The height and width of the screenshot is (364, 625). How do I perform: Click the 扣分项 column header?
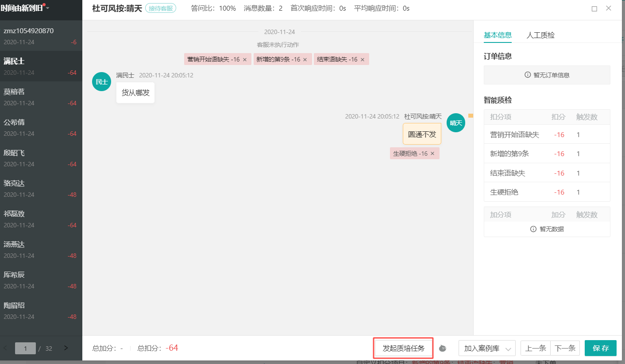(501, 117)
